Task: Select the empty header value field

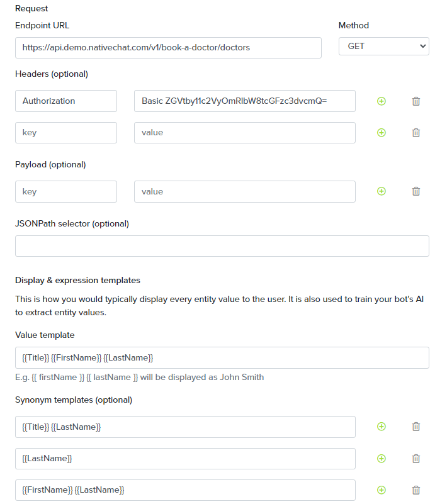Action: pos(245,132)
